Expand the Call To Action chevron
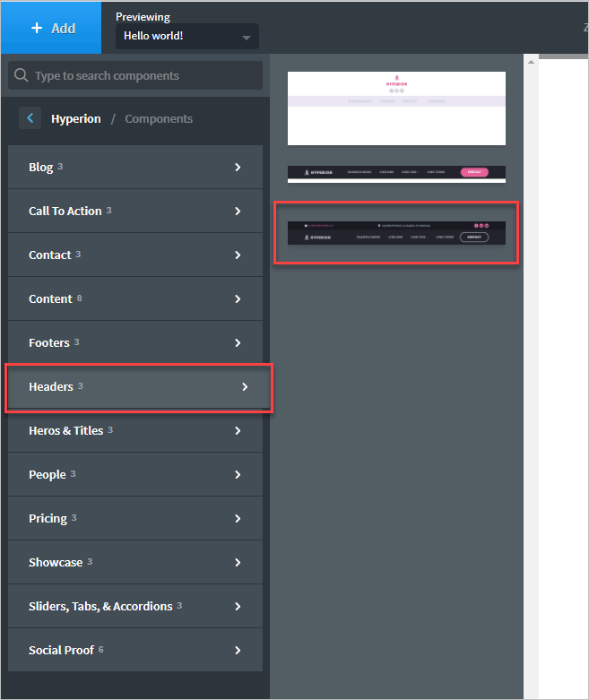Screen dimensions: 589x700 pyautogui.click(x=238, y=211)
